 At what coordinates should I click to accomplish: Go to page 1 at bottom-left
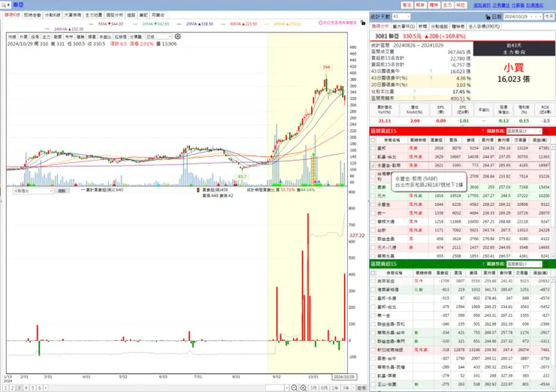coord(6,387)
